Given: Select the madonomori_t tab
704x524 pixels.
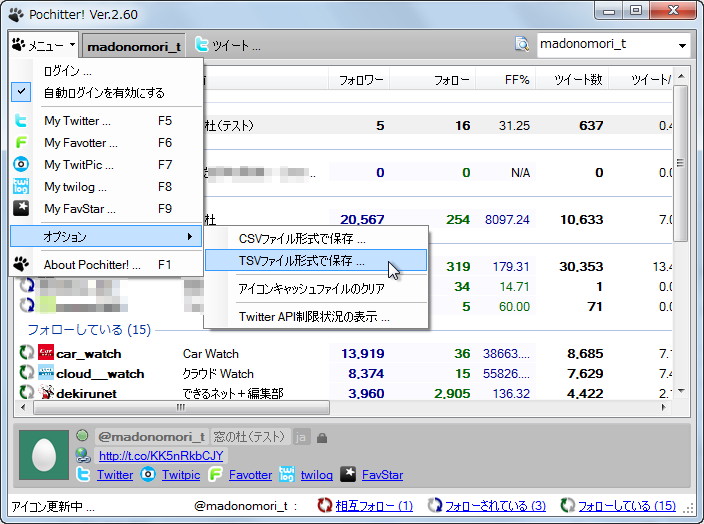Looking at the screenshot, I should pos(134,46).
